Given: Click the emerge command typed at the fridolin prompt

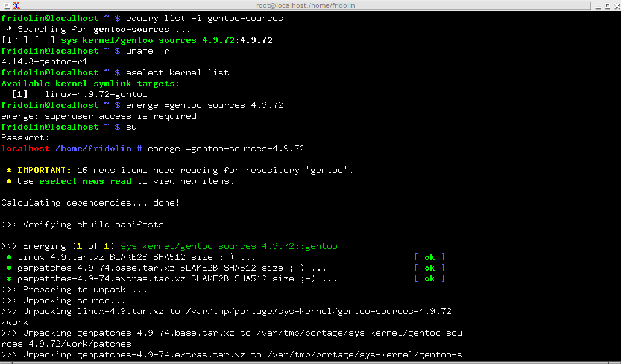Looking at the screenshot, I should point(204,105).
